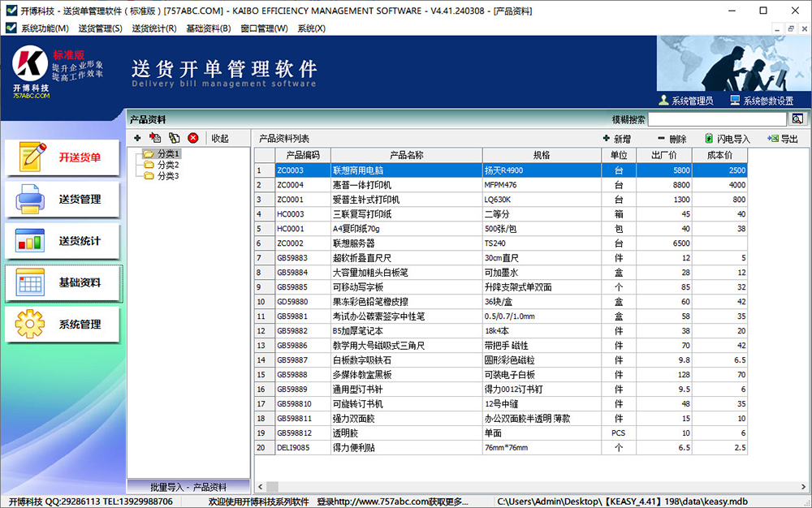Click 删除 to remove the product
The width and height of the screenshot is (812, 508).
click(x=672, y=139)
